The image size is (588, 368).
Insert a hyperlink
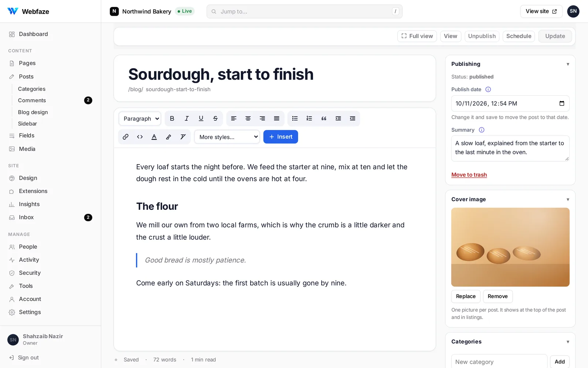pyautogui.click(x=126, y=137)
